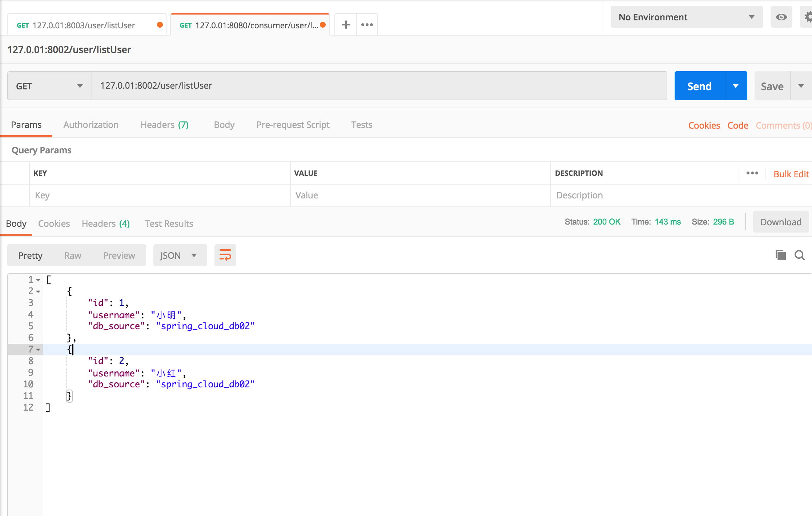The width and height of the screenshot is (812, 516).
Task: Switch to the Authorization tab
Action: (x=90, y=124)
